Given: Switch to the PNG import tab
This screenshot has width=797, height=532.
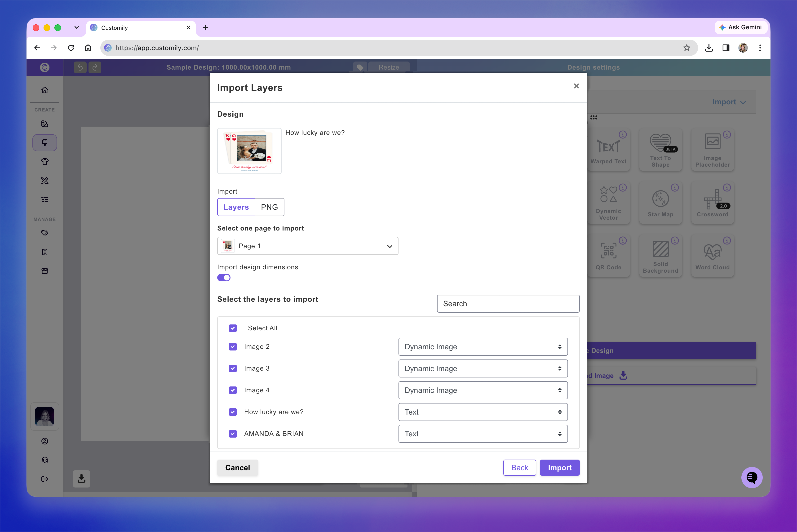Looking at the screenshot, I should tap(269, 207).
